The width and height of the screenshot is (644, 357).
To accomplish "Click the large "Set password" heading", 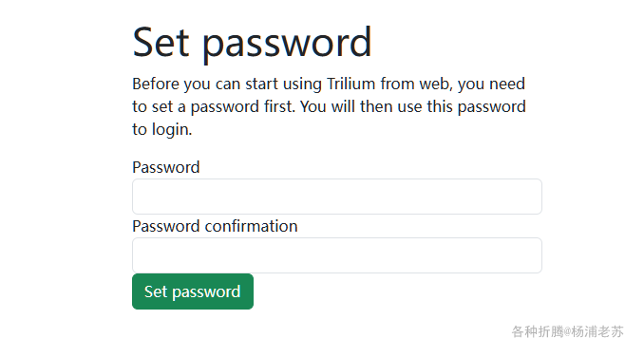I will (x=252, y=43).
